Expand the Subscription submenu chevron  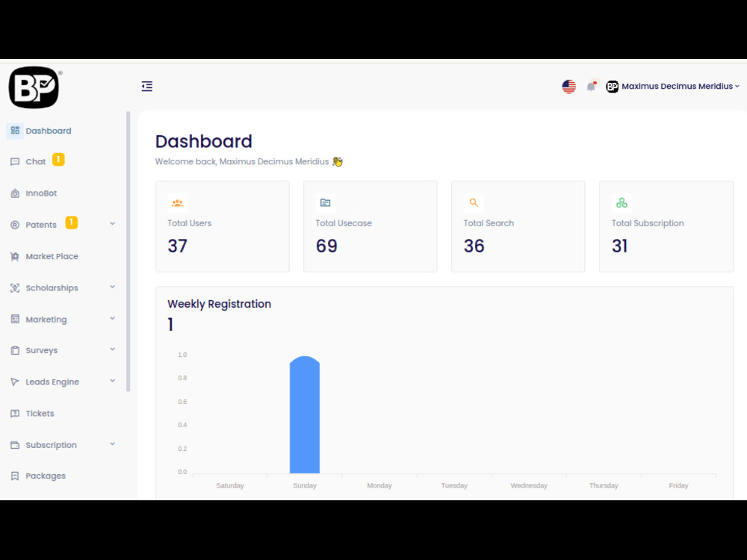113,444
